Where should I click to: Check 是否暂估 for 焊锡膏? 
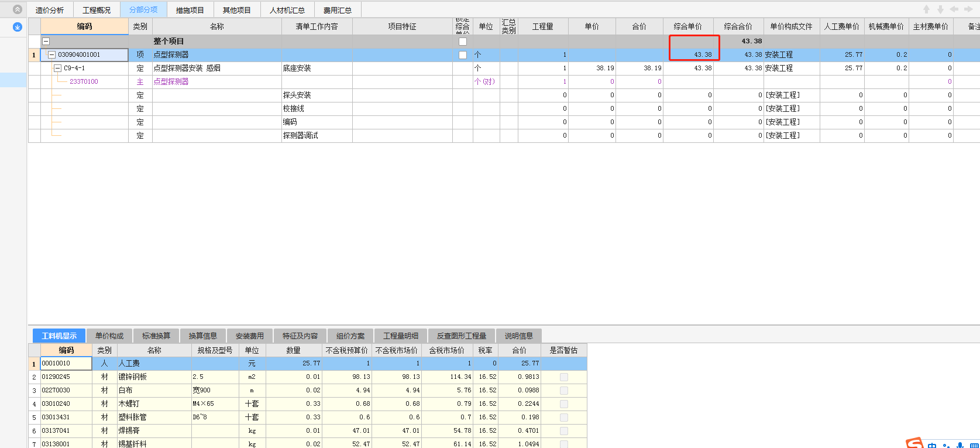click(x=564, y=431)
